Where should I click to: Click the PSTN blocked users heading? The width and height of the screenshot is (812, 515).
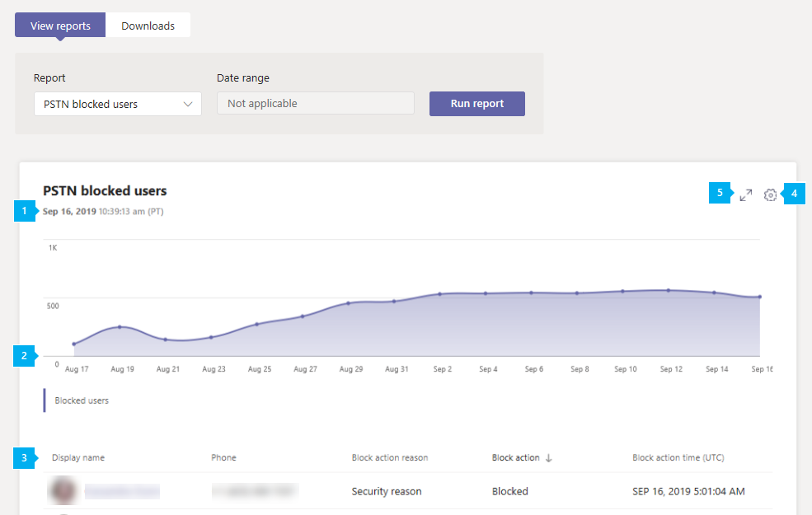105,190
